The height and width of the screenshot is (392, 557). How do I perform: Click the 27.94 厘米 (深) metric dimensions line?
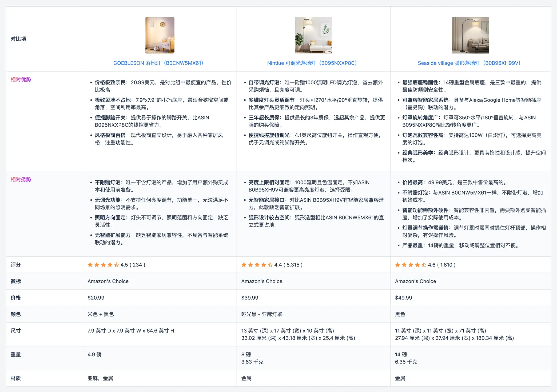coord(454,338)
